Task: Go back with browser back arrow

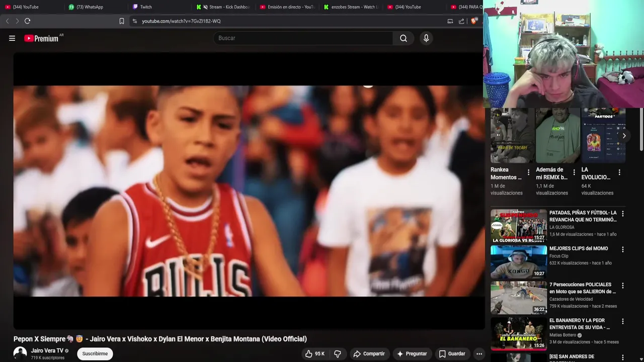Action: click(x=7, y=21)
